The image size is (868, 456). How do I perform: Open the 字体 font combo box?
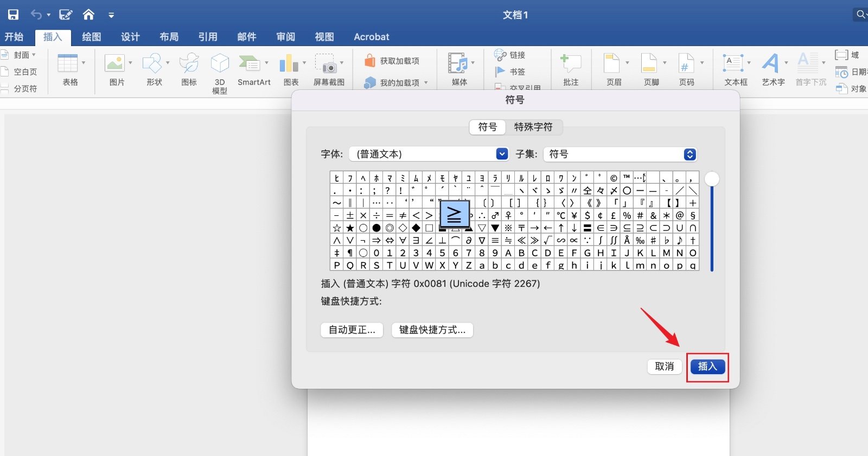point(429,154)
